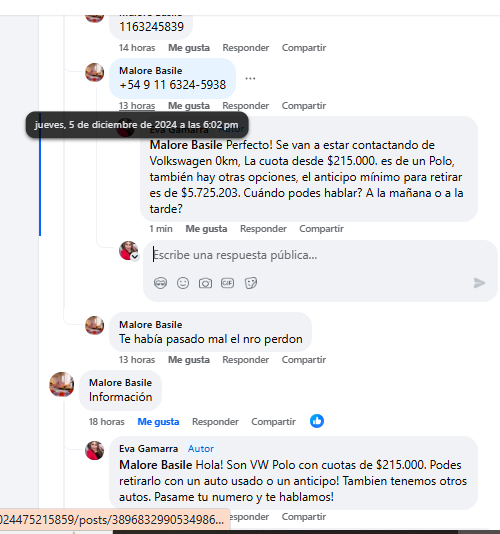Toggle Me gusta on the Información comment

tap(158, 422)
